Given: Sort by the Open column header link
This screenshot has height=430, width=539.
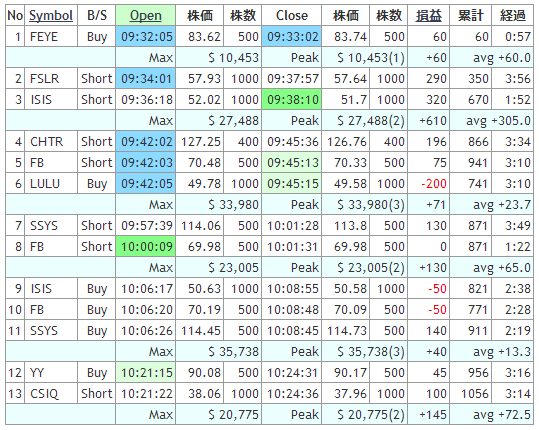Looking at the screenshot, I should [146, 15].
